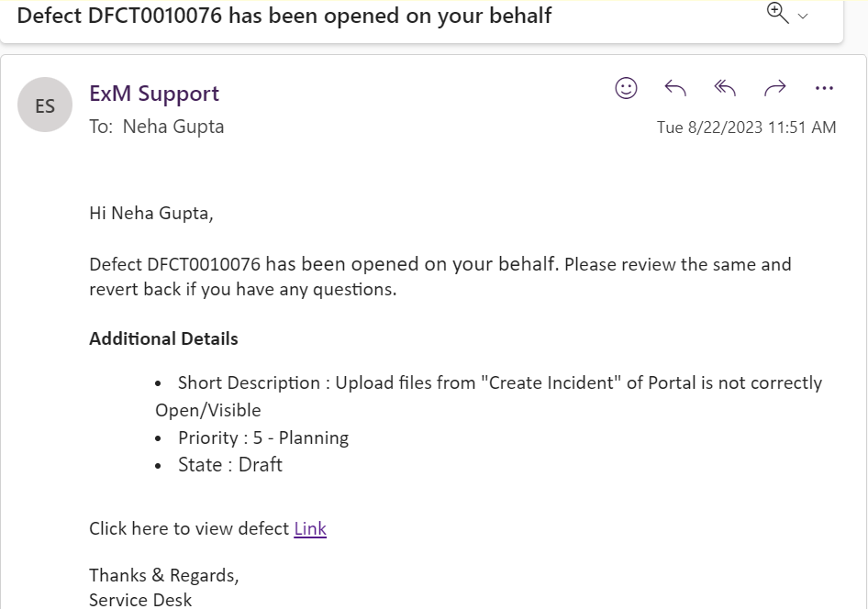Click the Priority : 5 - Planning line
The height and width of the screenshot is (609, 868).
[x=263, y=437]
